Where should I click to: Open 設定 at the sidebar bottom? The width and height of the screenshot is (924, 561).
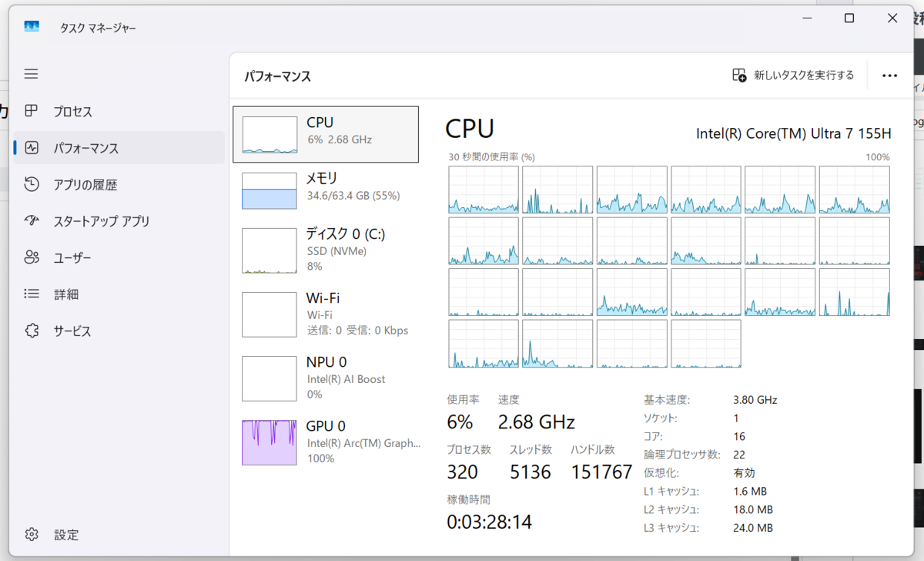(x=119, y=534)
